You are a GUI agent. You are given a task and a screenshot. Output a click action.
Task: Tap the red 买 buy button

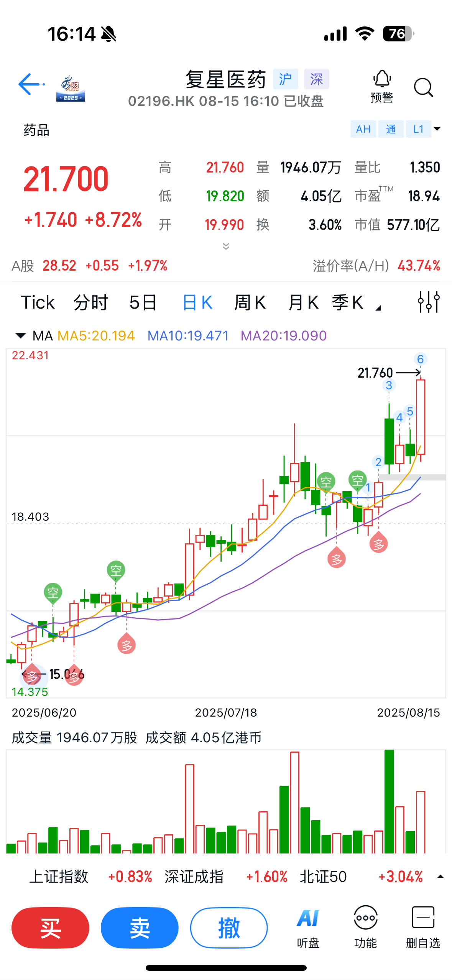click(x=50, y=928)
